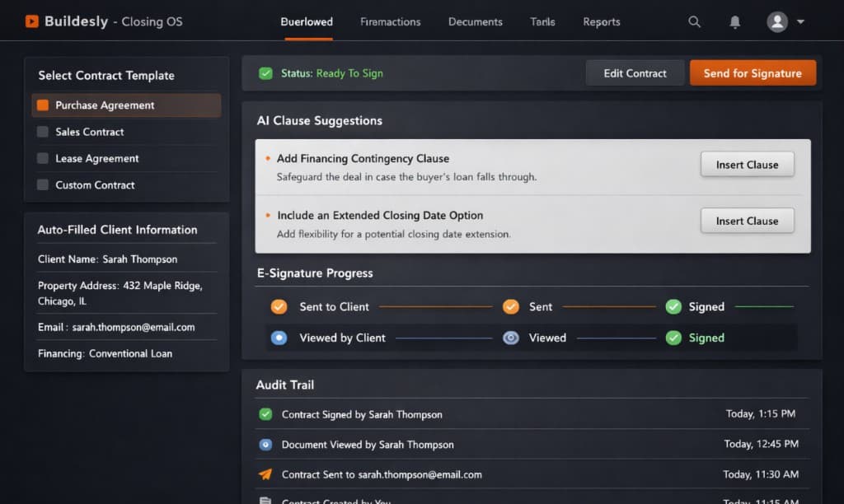Viewport: 844px width, 504px height.
Task: Open the Reports section
Action: tap(601, 21)
